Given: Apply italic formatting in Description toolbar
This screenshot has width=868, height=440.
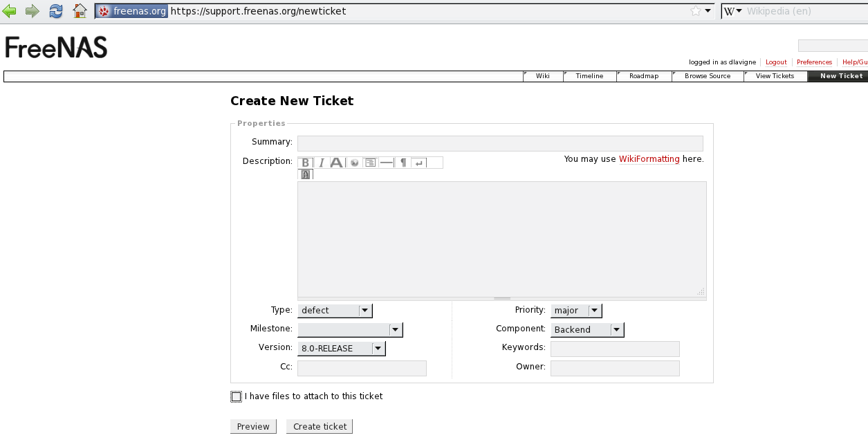Looking at the screenshot, I should pos(321,163).
